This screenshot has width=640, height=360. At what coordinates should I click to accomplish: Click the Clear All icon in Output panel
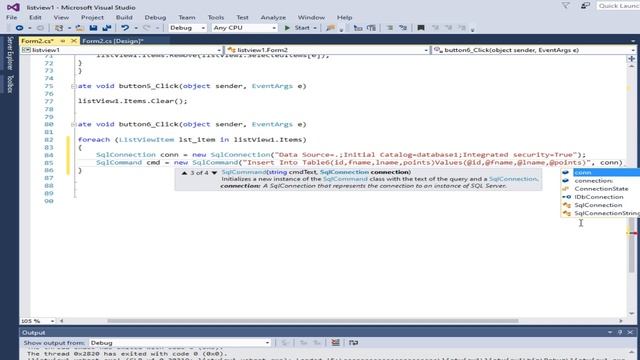point(336,342)
